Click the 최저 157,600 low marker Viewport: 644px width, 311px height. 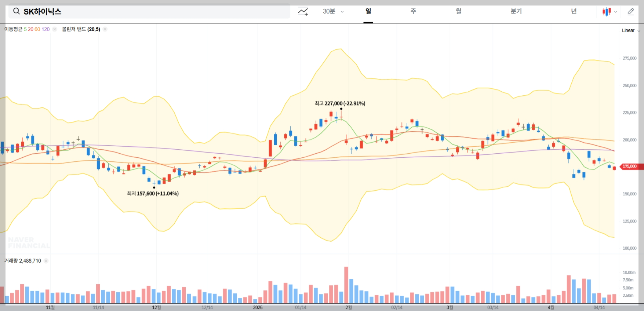(153, 193)
